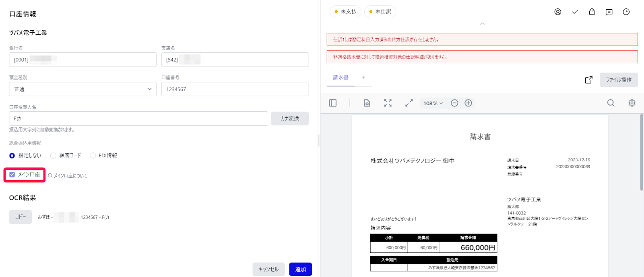Toggle the メイン口座 checkbox
Viewport: 644px width, 277px height.
(x=12, y=175)
